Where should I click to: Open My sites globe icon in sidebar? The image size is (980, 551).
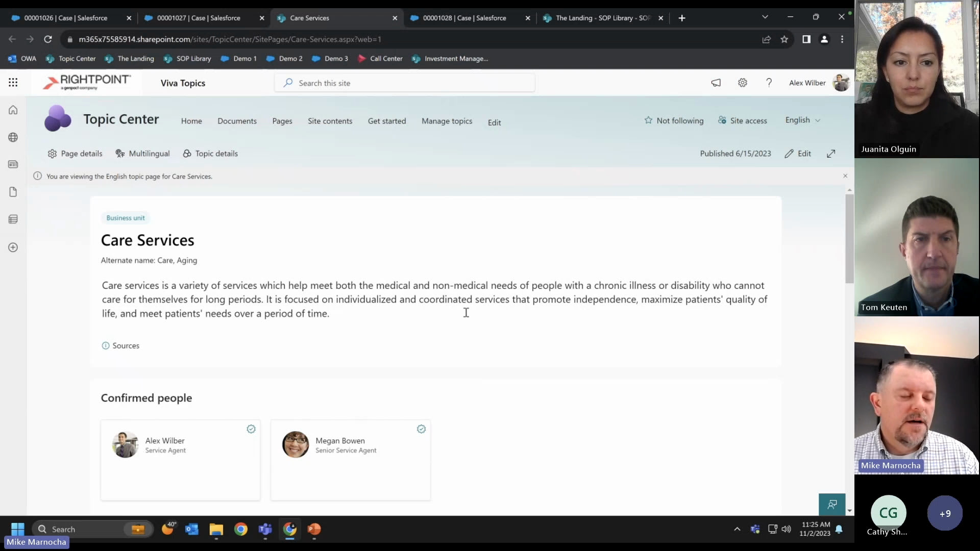13,137
